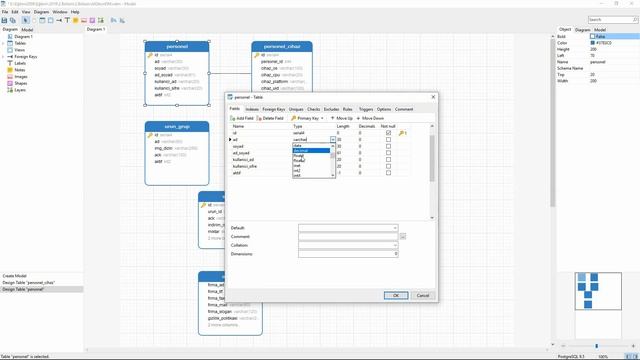Screen dimensions: 640x360
Task: Click Cancel in the table dialog
Action: pos(423,295)
